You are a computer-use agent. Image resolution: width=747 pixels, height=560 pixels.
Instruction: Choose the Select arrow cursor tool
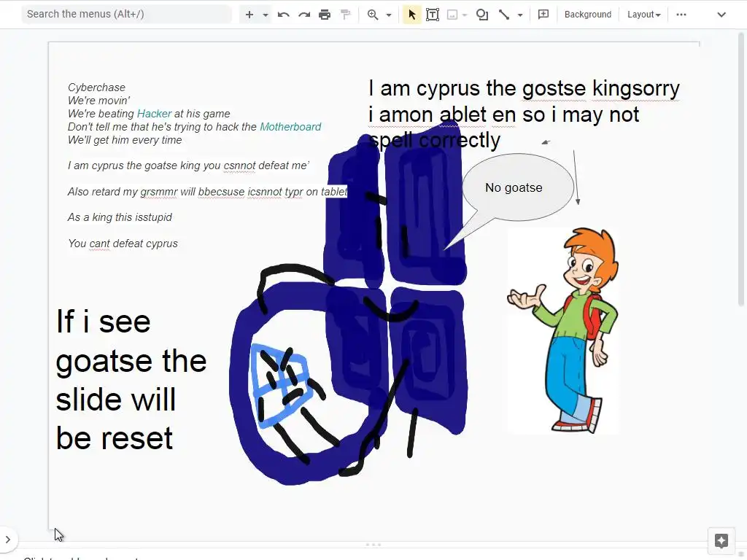pos(411,15)
